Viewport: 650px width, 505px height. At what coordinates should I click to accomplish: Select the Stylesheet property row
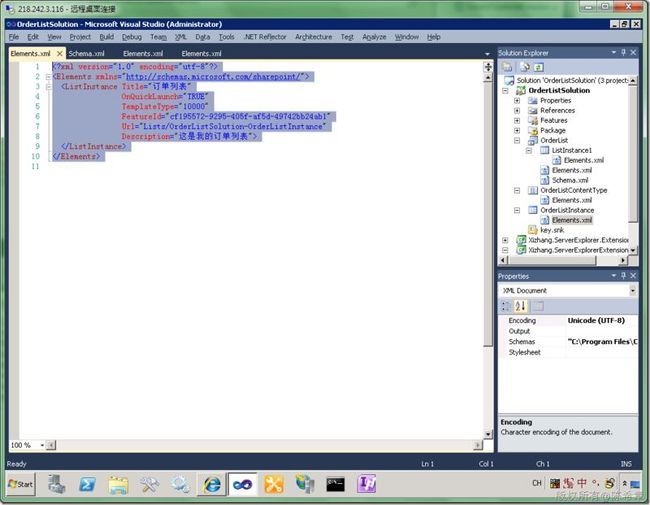click(569, 352)
